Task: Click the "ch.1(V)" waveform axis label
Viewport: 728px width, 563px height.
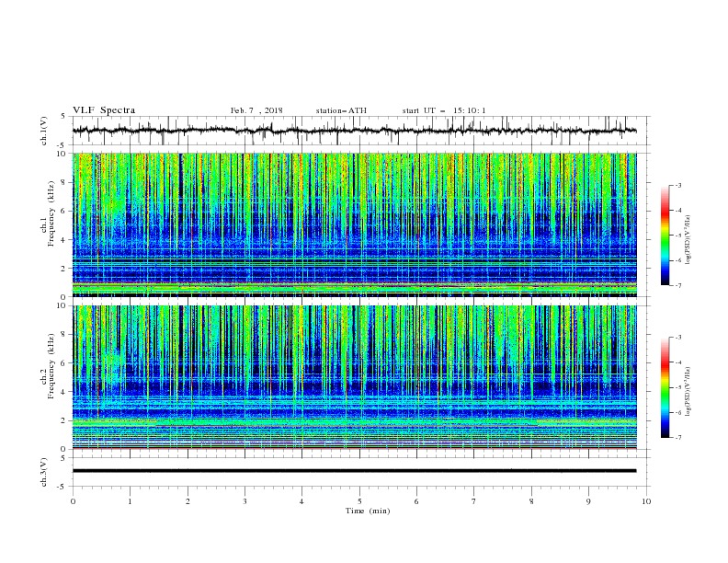Action: [x=44, y=131]
